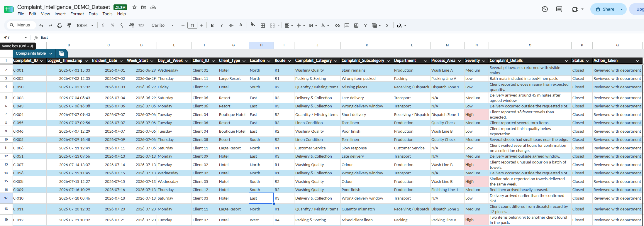Insert a link via chain icon
The height and width of the screenshot is (226, 644).
click(x=338, y=26)
